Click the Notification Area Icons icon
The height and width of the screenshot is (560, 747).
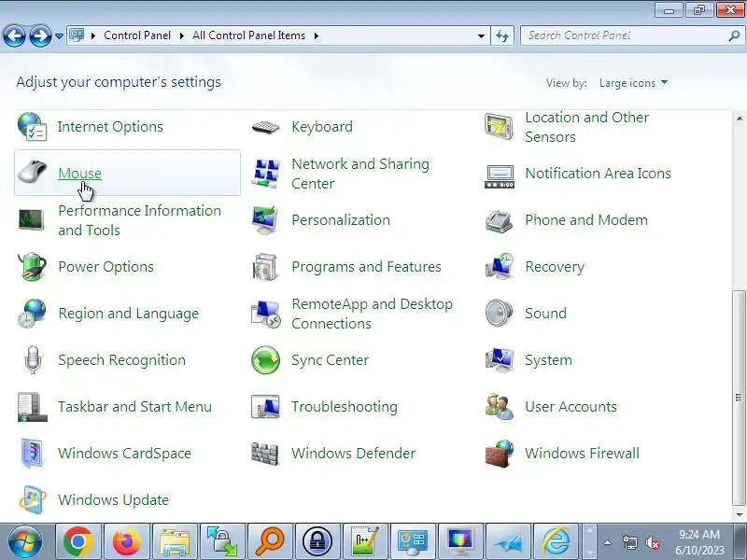point(499,176)
